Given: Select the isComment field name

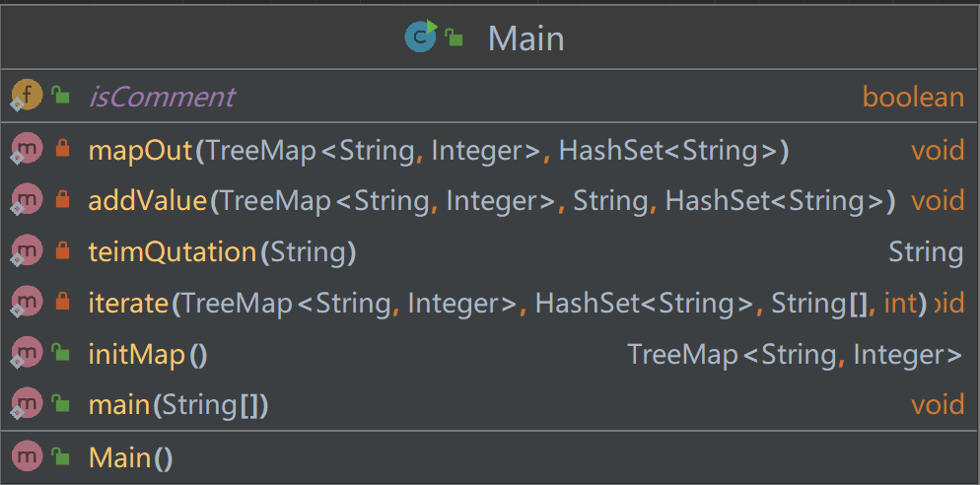Looking at the screenshot, I should 162,97.
